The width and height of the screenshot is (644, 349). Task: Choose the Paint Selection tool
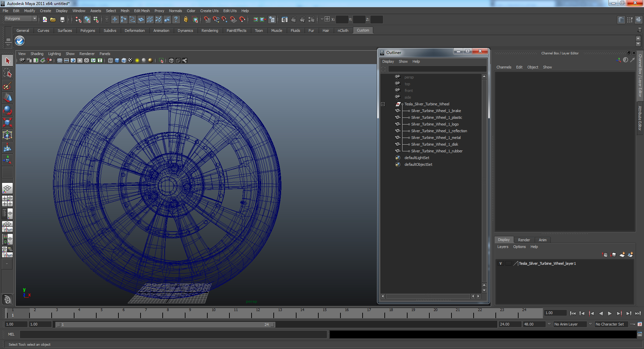[7, 86]
